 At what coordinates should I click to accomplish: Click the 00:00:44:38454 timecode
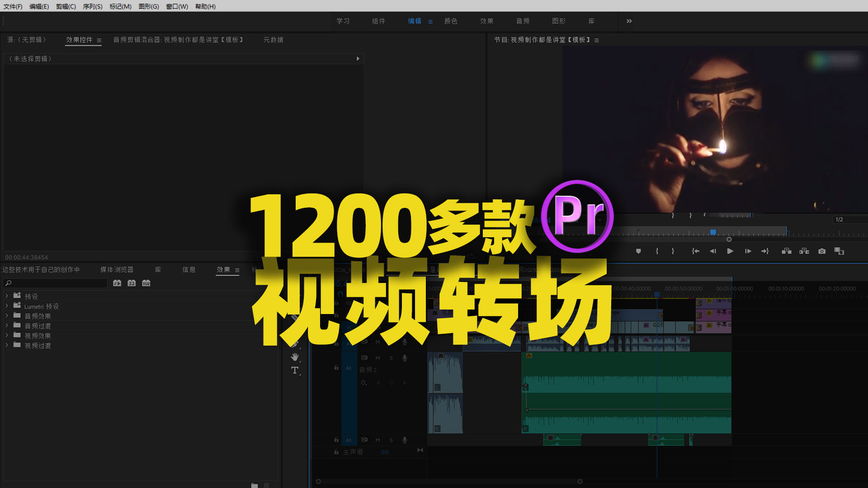pyautogui.click(x=26, y=258)
